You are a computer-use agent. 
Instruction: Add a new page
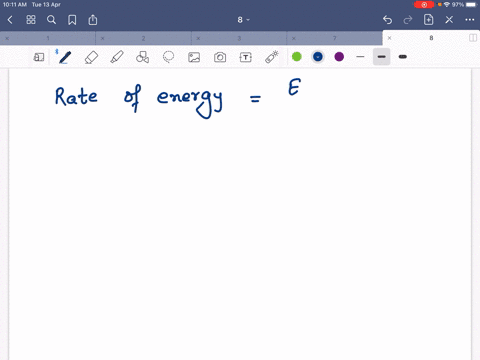point(428,20)
